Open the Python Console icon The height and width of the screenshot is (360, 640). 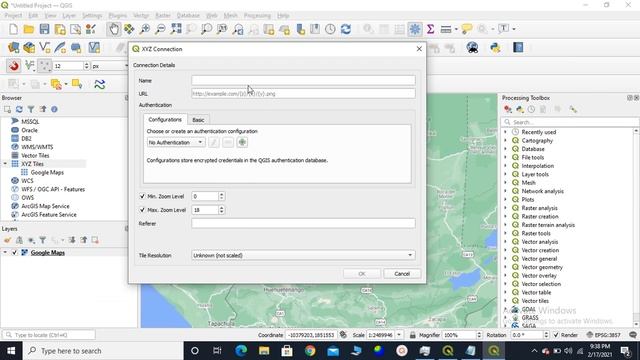pyautogui.click(x=496, y=48)
